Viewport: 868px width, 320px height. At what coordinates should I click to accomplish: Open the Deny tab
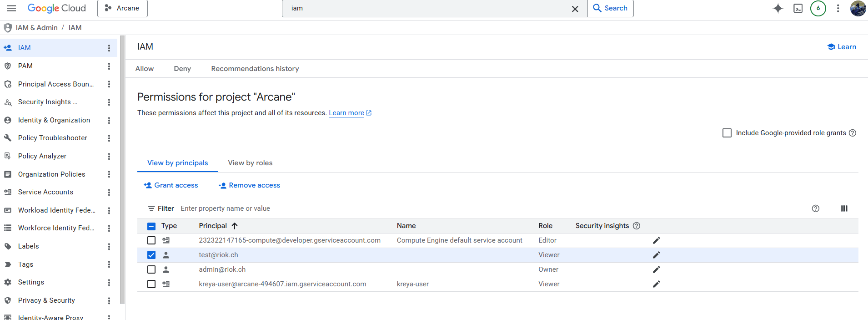(x=182, y=69)
